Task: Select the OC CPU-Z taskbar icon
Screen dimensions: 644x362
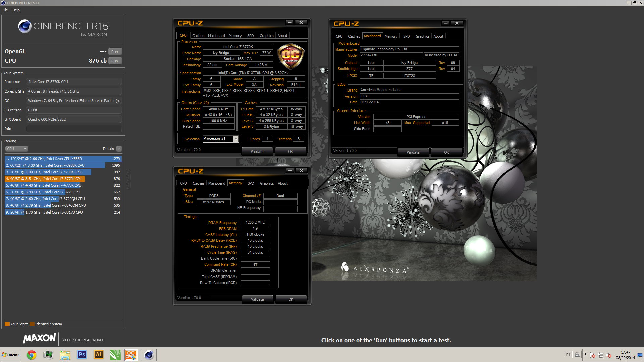Action: point(131,355)
